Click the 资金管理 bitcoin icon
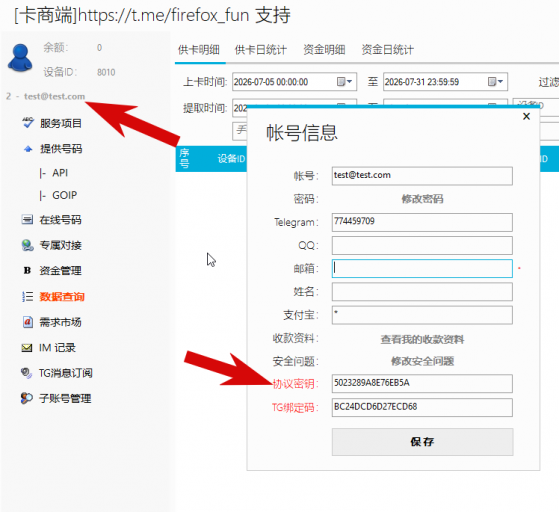 (x=27, y=271)
